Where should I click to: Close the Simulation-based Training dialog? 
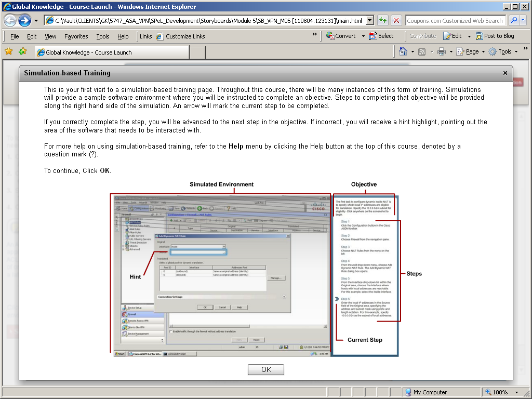505,73
